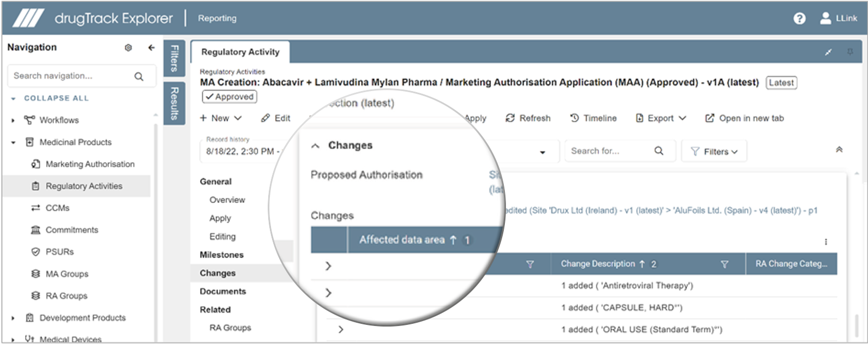Select Apply in section list

pyautogui.click(x=220, y=218)
